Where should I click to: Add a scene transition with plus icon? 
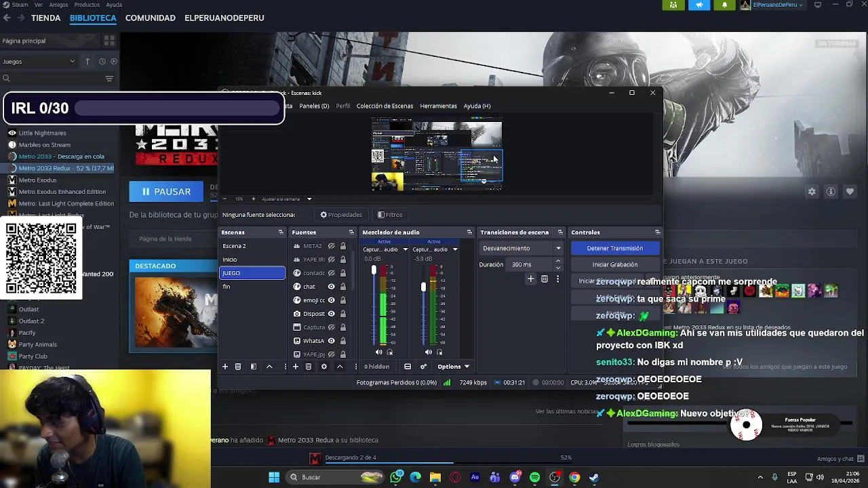pos(531,279)
